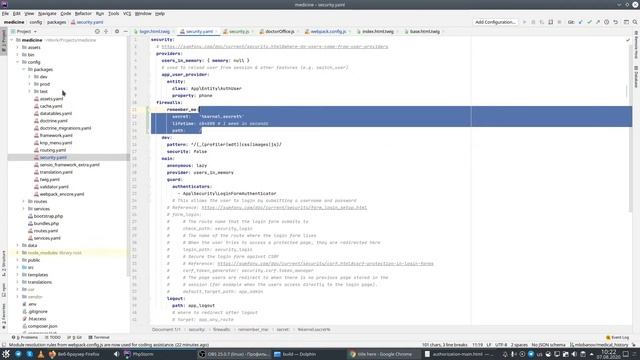Click the UTF-8 encoding status widget

pos(501,345)
